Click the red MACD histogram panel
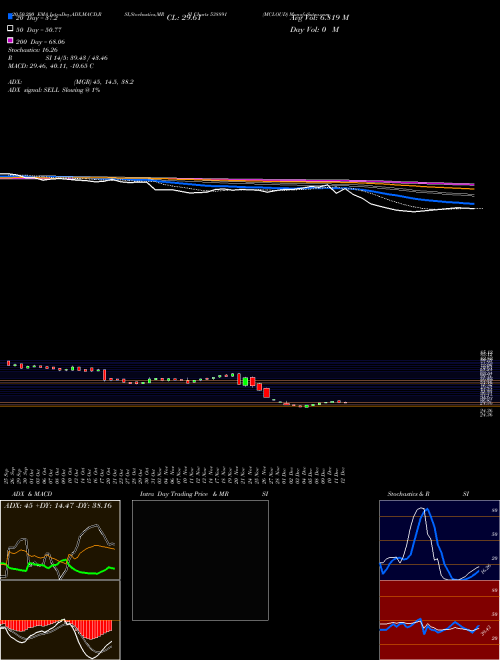 (x=60, y=620)
